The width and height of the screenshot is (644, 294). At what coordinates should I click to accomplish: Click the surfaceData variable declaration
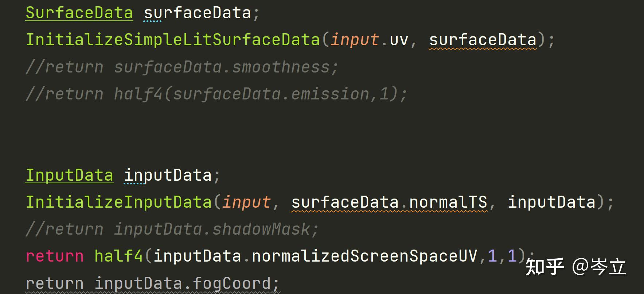tap(197, 13)
